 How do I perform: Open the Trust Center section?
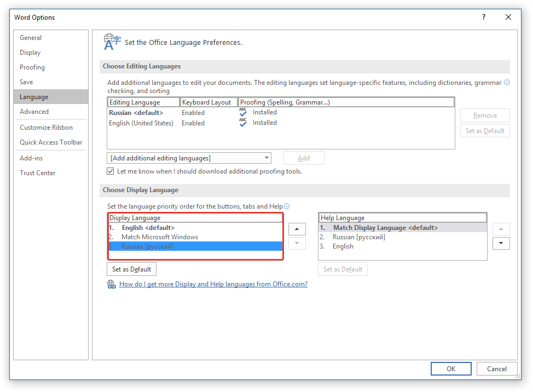pos(37,172)
